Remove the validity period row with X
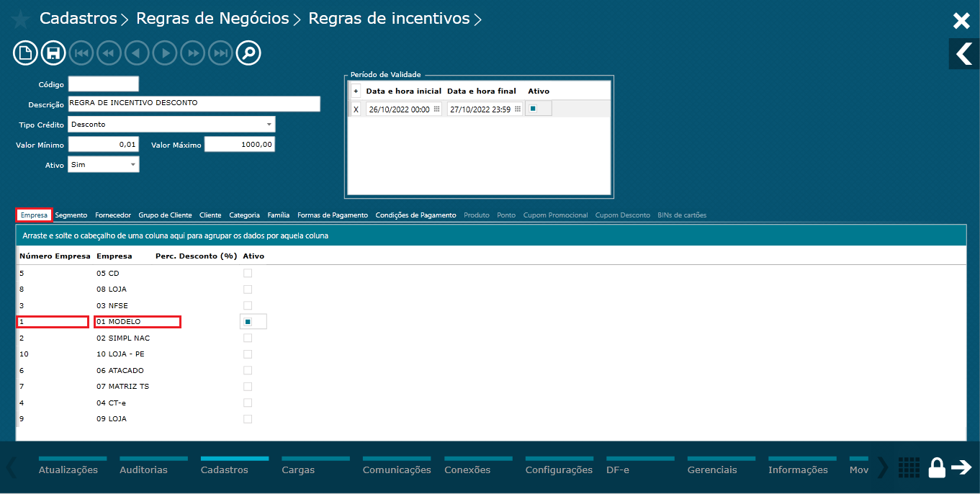This screenshot has width=980, height=494. 356,109
